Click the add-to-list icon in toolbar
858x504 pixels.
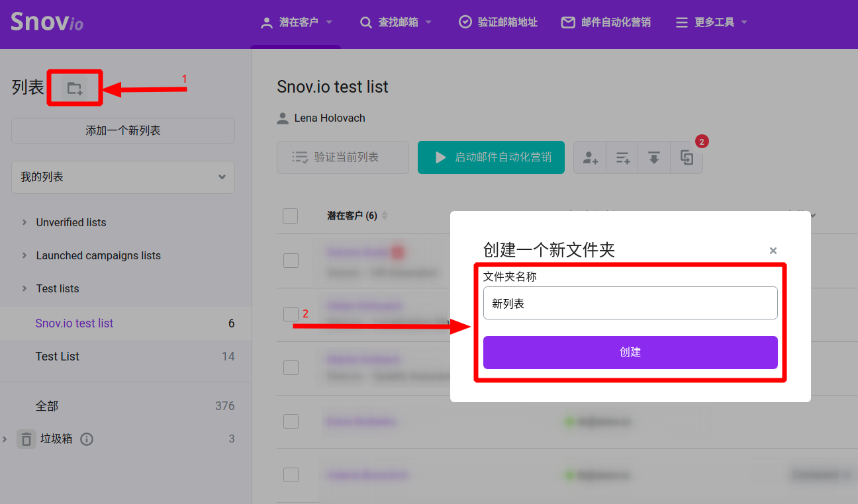pos(622,157)
